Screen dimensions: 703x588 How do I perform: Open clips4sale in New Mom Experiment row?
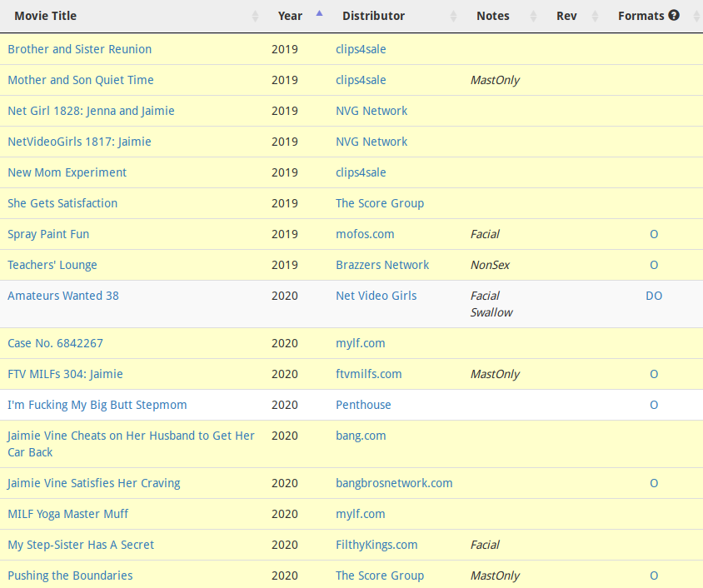point(361,172)
